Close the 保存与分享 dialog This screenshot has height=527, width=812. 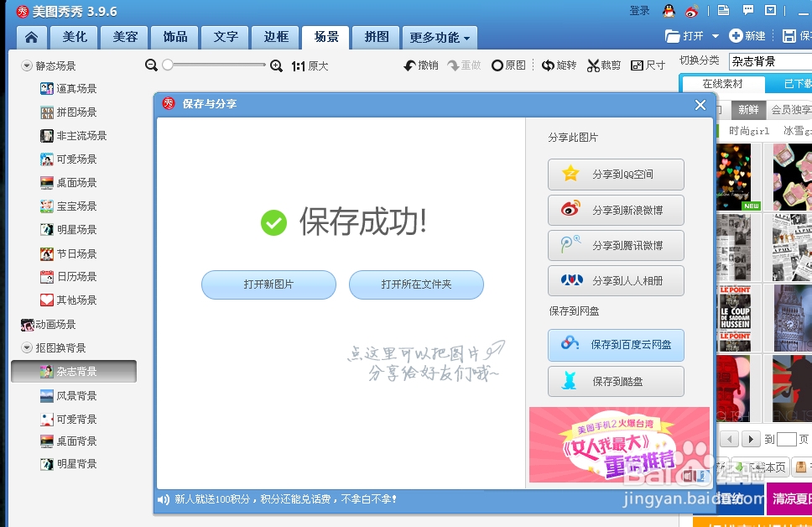click(x=700, y=105)
